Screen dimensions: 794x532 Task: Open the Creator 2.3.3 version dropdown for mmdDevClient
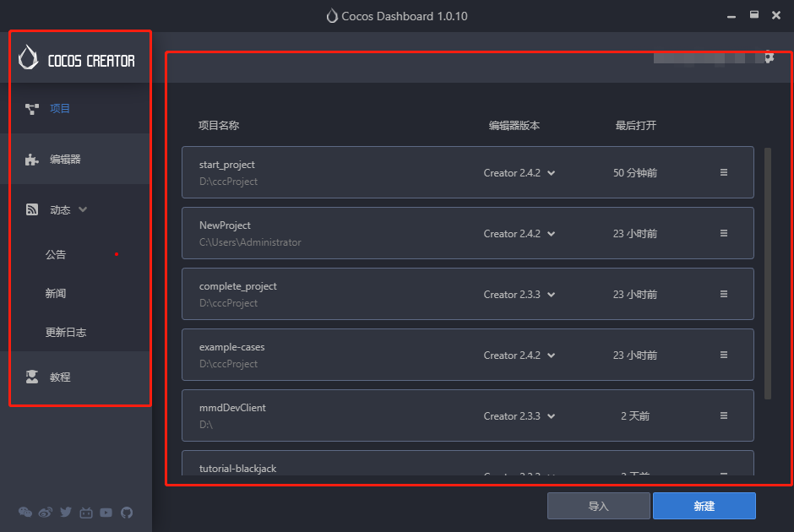click(x=552, y=416)
